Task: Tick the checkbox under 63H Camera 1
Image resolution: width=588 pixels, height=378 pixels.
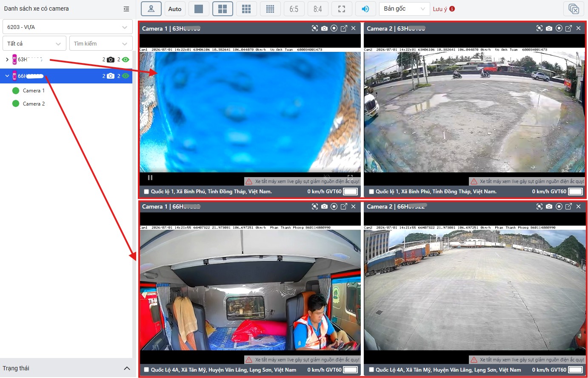Action: pos(146,192)
